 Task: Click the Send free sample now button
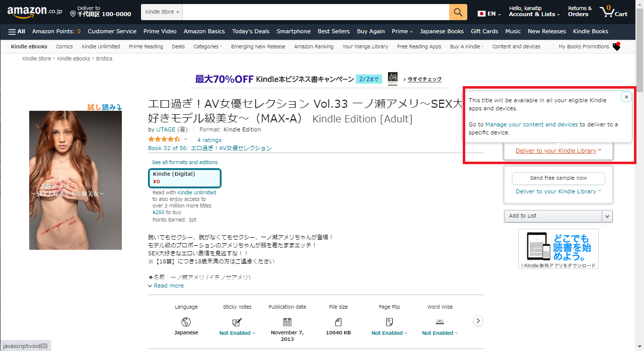coord(558,178)
